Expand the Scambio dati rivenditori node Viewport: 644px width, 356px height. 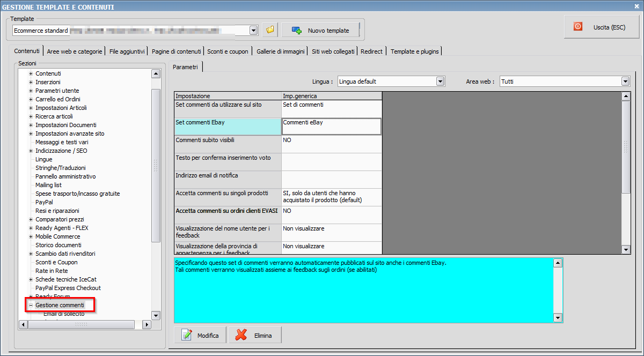pos(31,254)
